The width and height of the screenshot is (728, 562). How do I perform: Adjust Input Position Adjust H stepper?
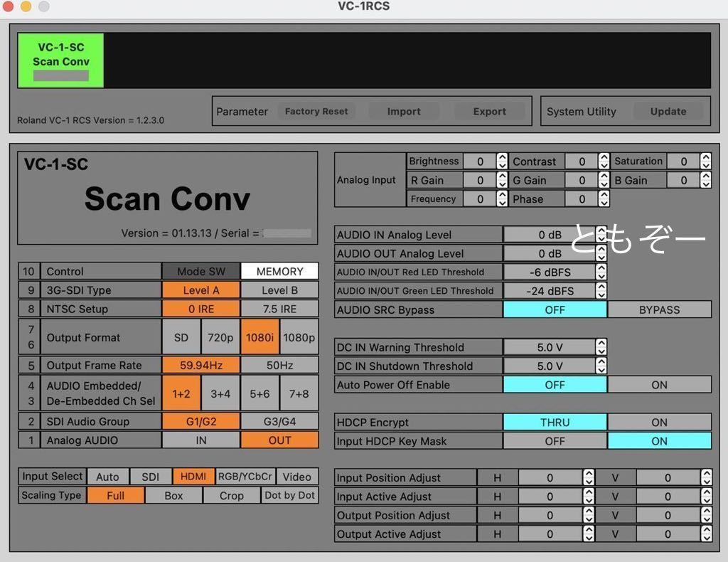(x=589, y=477)
